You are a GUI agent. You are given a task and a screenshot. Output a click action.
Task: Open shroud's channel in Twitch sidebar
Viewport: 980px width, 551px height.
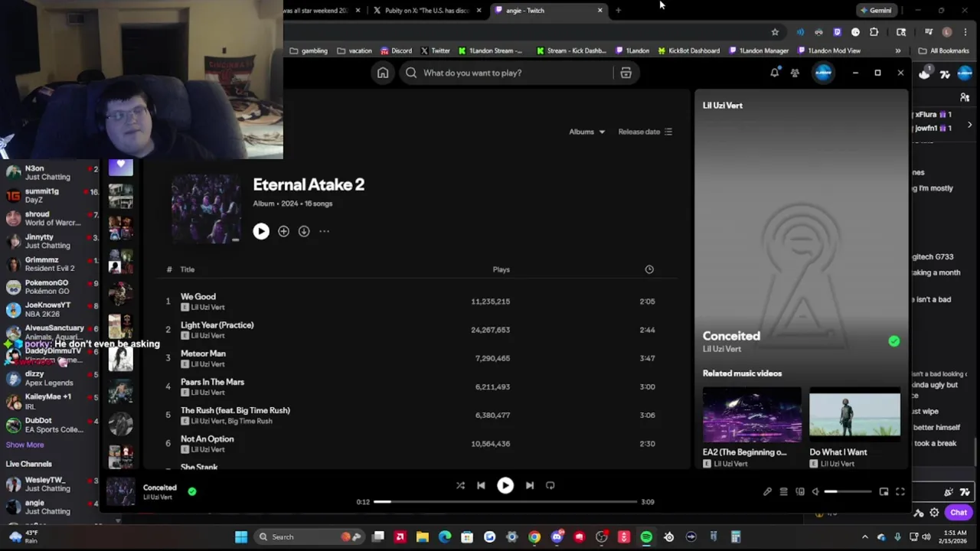point(51,218)
